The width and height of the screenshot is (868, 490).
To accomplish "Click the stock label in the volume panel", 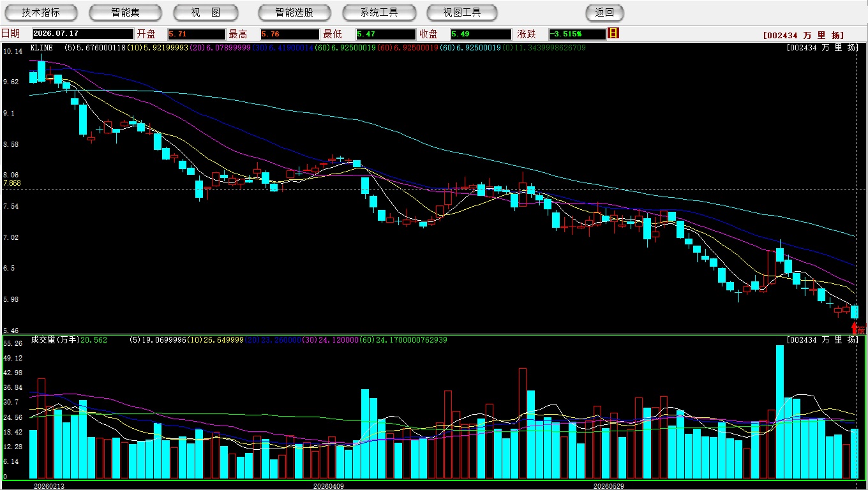I will point(822,340).
